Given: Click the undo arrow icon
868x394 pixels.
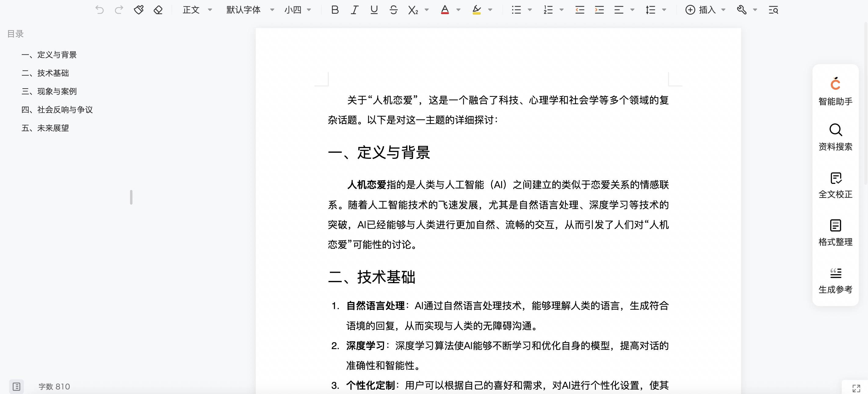Looking at the screenshot, I should coord(99,10).
